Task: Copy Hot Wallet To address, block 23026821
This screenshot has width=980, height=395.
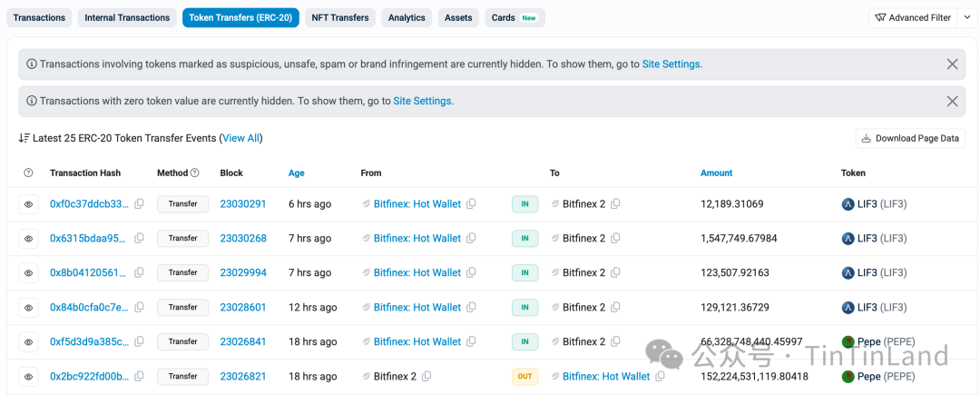Action: [x=660, y=376]
